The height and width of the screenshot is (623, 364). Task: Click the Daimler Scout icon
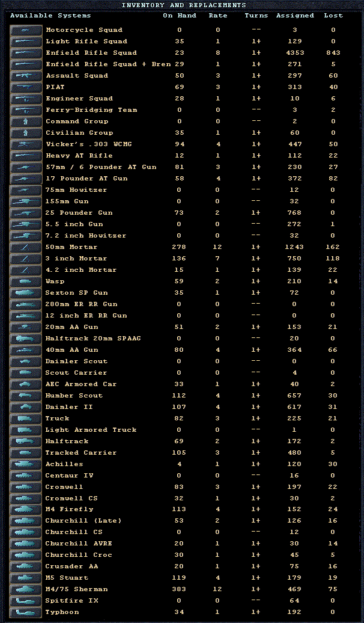pyautogui.click(x=26, y=361)
